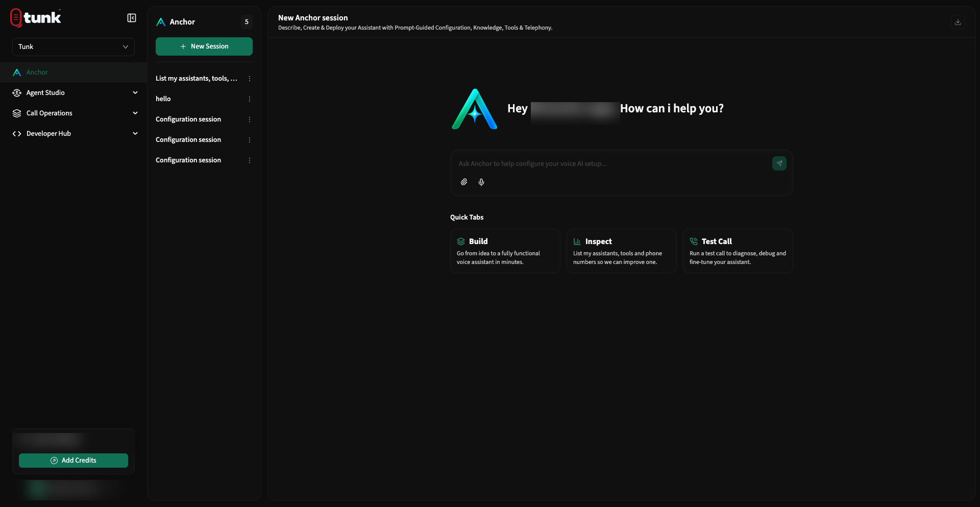Choose the Build quick tab
980x507 pixels.
[505, 251]
